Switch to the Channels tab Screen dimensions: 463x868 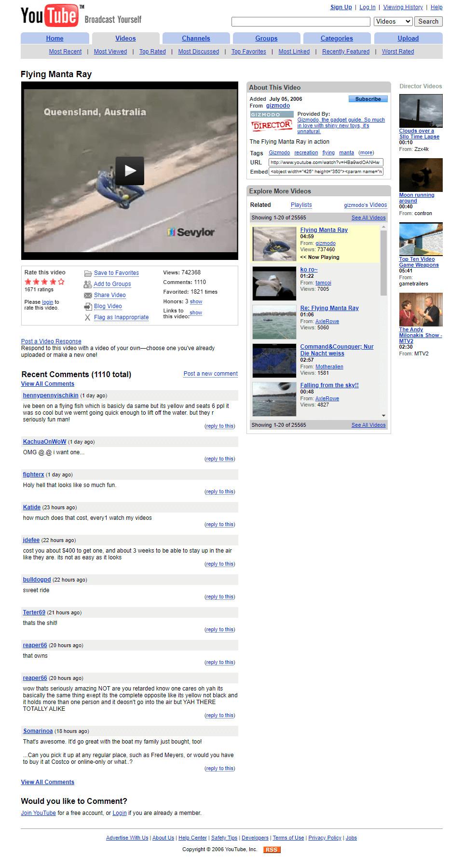[196, 38]
